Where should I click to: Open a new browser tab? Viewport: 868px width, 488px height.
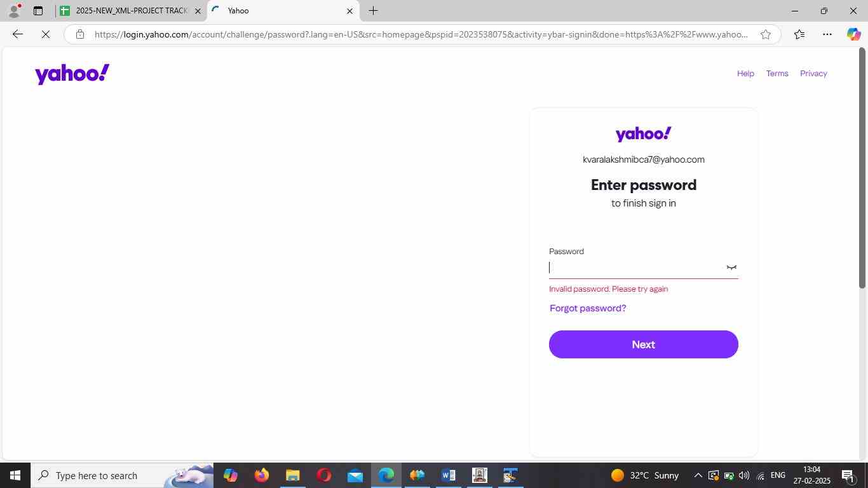click(373, 11)
